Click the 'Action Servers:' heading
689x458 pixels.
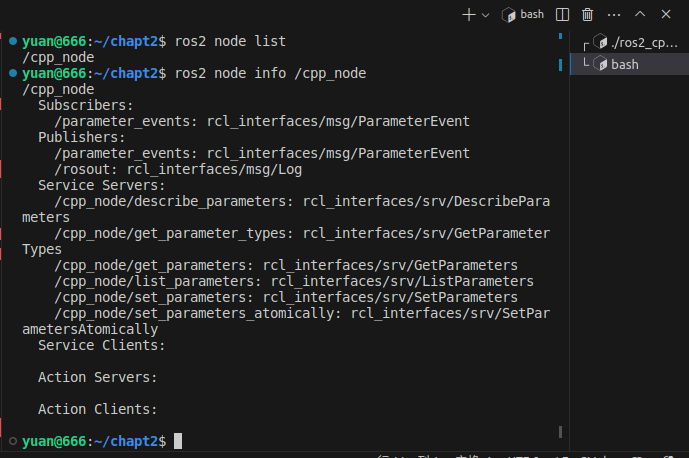[98, 378]
